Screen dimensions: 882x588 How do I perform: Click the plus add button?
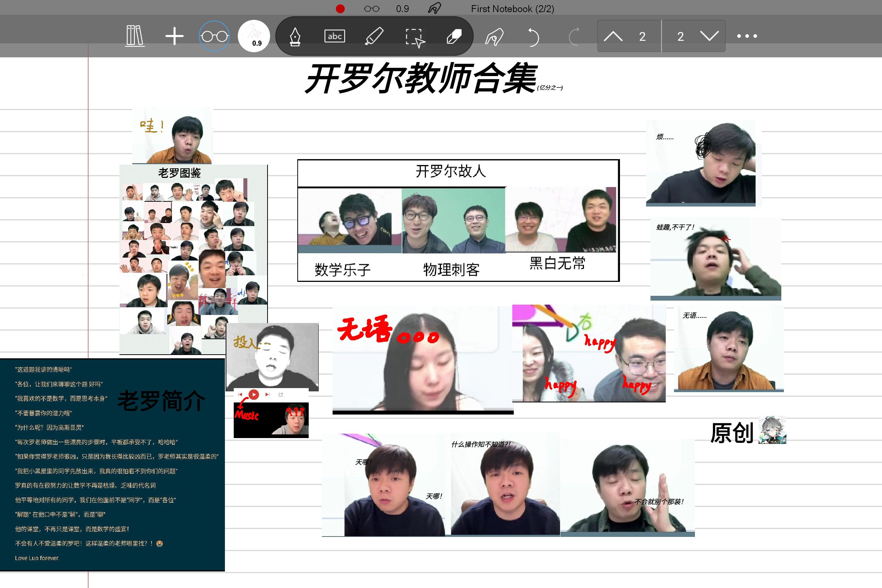tap(174, 36)
